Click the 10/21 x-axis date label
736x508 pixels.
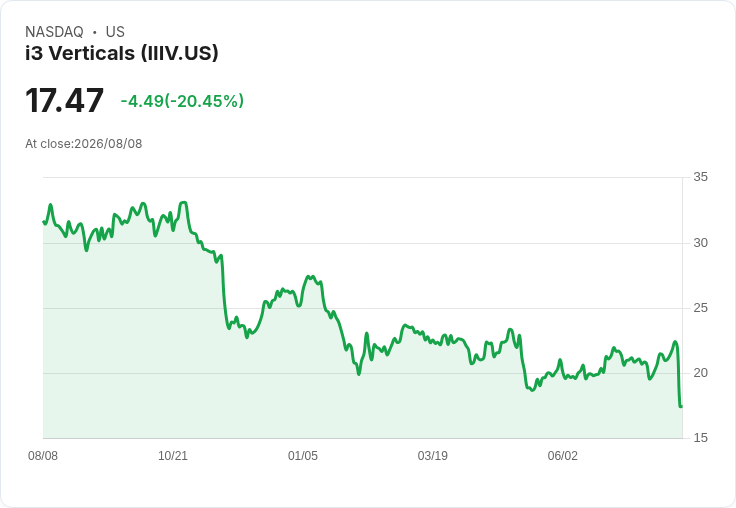[x=173, y=456]
